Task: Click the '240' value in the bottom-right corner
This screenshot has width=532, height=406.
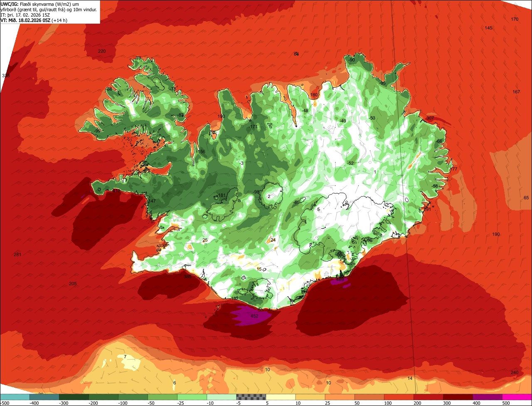Action: tap(515, 372)
